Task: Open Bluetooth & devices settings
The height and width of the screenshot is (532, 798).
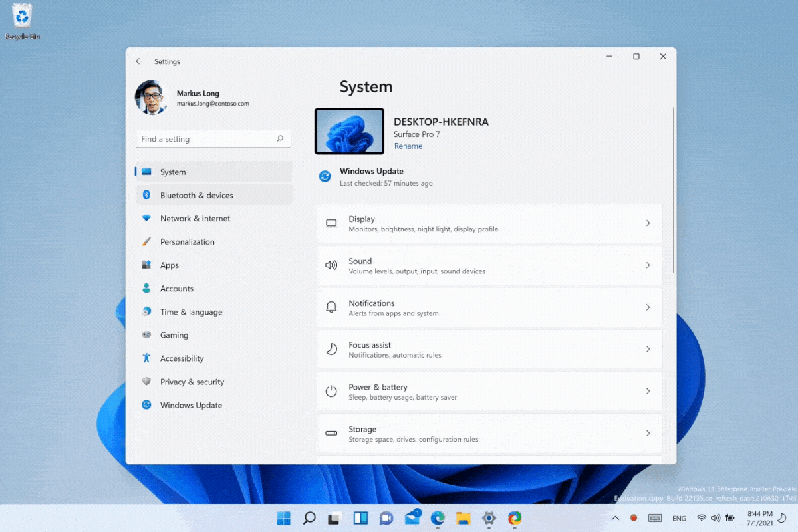Action: click(213, 195)
